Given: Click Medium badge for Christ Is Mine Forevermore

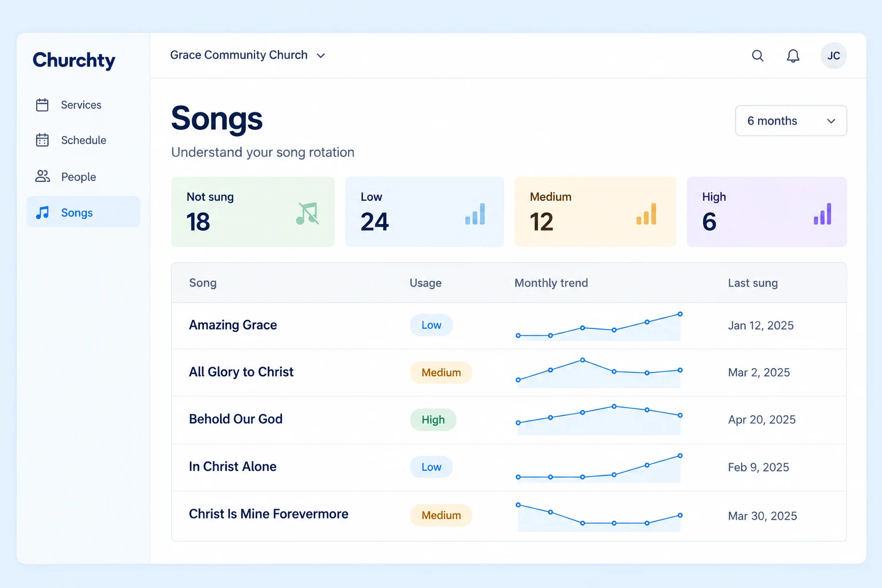Looking at the screenshot, I should [x=441, y=515].
